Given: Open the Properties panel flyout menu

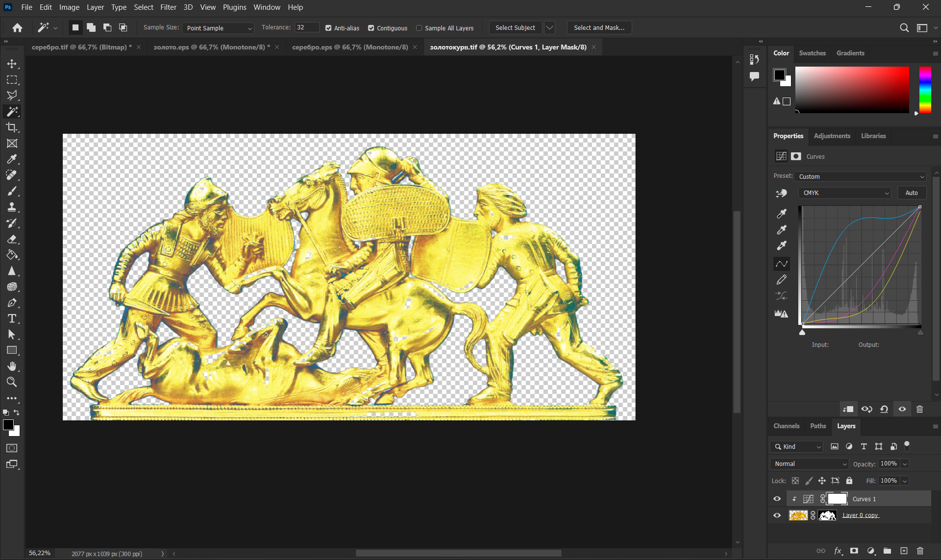Looking at the screenshot, I should point(935,136).
